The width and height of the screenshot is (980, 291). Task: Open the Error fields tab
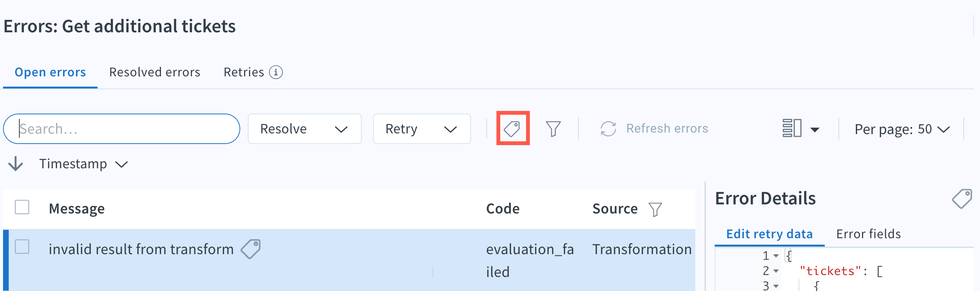[x=868, y=234]
